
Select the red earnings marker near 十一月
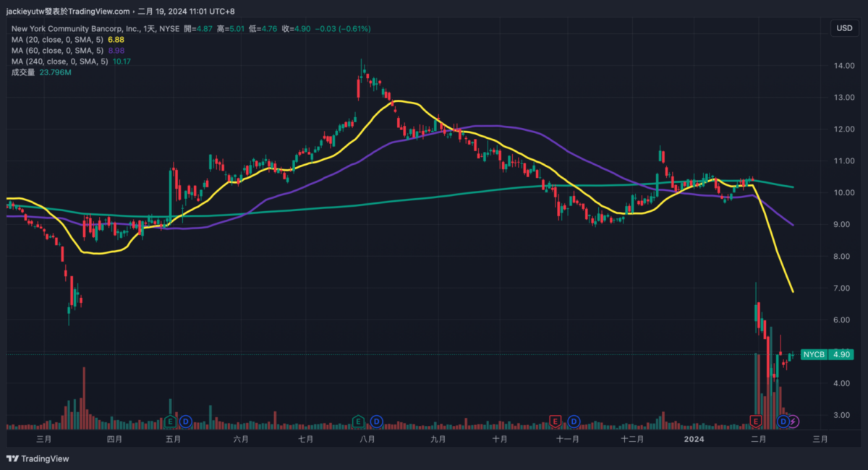coord(556,421)
